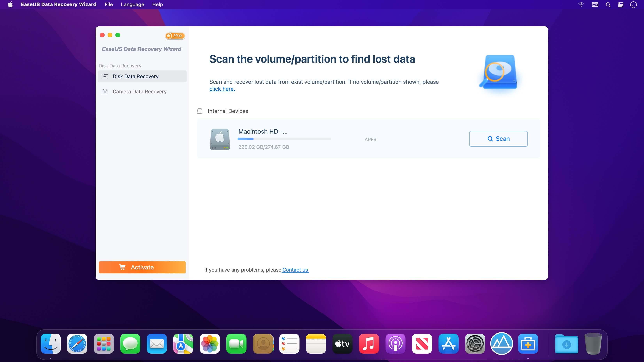Open the Help menu
This screenshot has width=644, height=362.
(157, 4)
